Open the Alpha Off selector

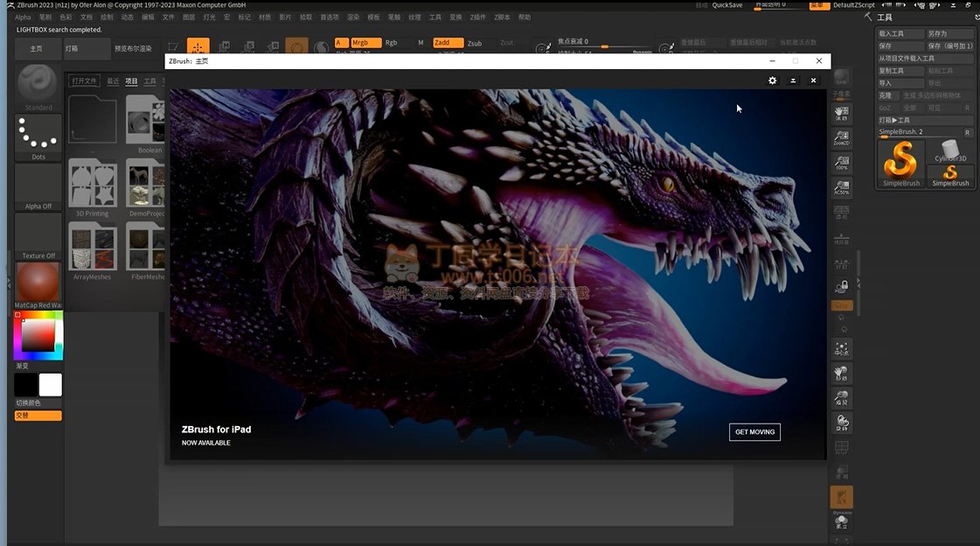(38, 185)
